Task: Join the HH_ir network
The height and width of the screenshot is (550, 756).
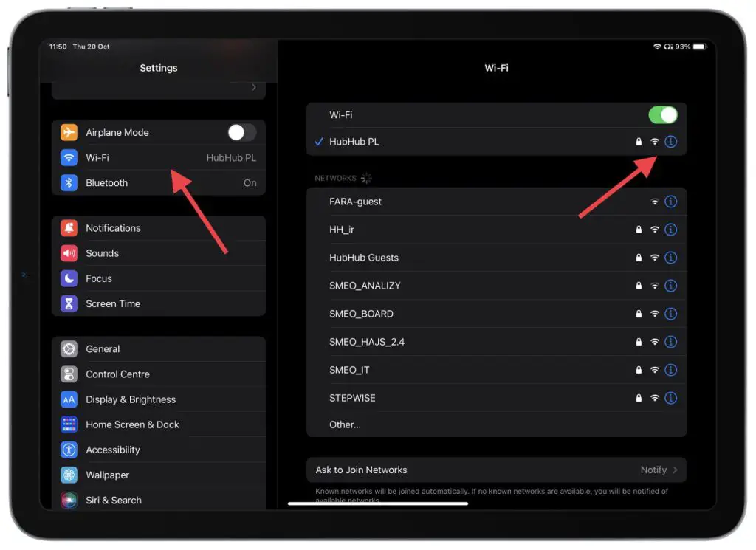Action: click(x=496, y=230)
